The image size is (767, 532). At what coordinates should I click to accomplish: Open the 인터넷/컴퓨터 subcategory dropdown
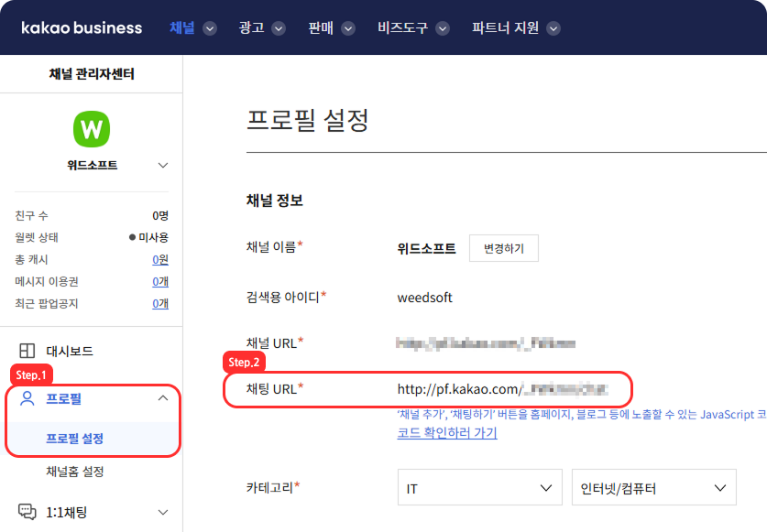654,487
